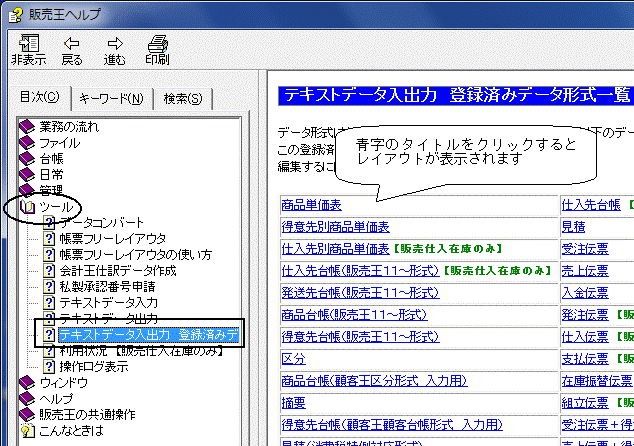Open the 見積 link
634x446 pixels.
point(573,227)
